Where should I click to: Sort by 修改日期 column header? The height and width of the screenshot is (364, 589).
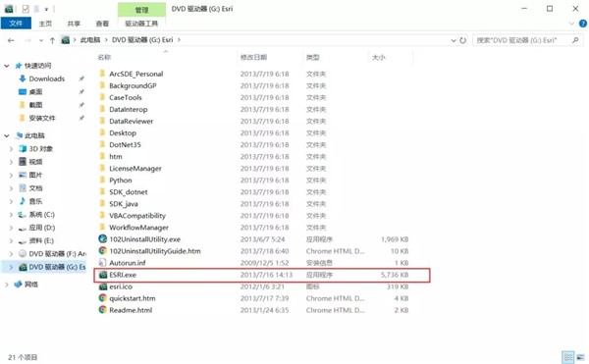click(253, 57)
